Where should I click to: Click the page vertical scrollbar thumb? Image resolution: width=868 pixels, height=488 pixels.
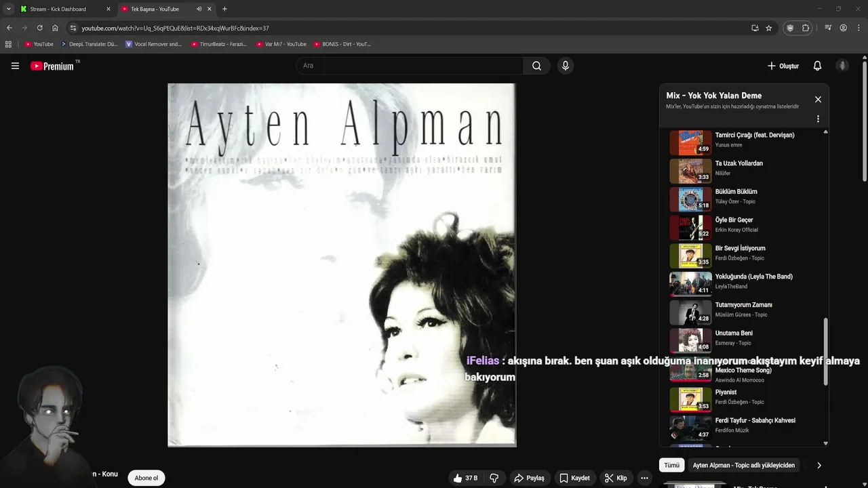[865, 122]
